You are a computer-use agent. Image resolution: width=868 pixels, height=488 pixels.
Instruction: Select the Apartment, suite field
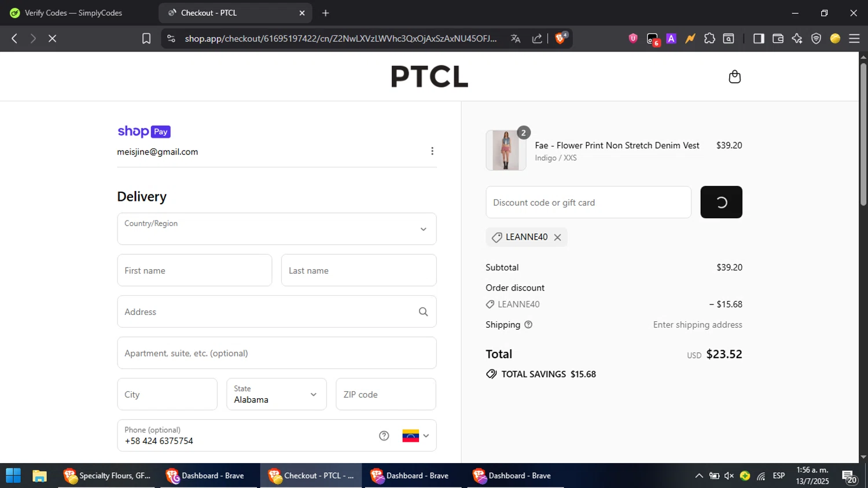tap(277, 353)
